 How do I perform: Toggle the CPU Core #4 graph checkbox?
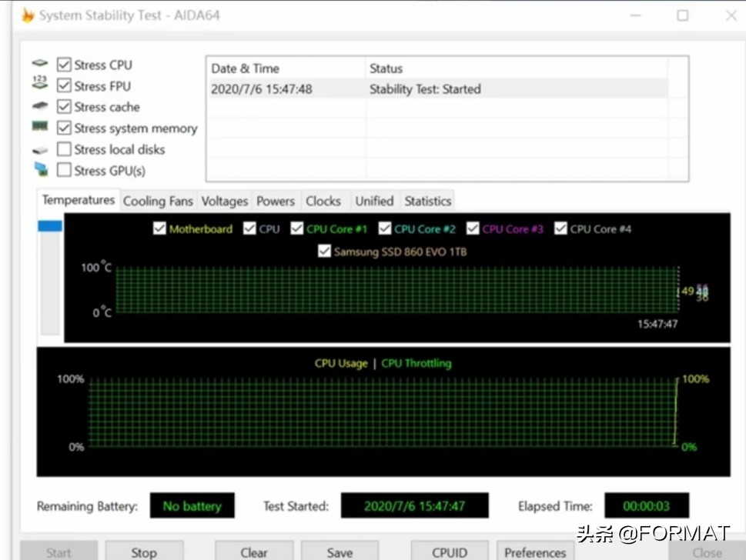pos(560,228)
